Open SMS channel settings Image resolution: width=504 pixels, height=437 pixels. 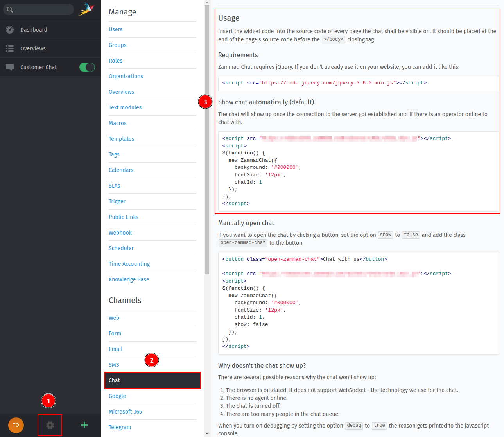[x=114, y=365]
